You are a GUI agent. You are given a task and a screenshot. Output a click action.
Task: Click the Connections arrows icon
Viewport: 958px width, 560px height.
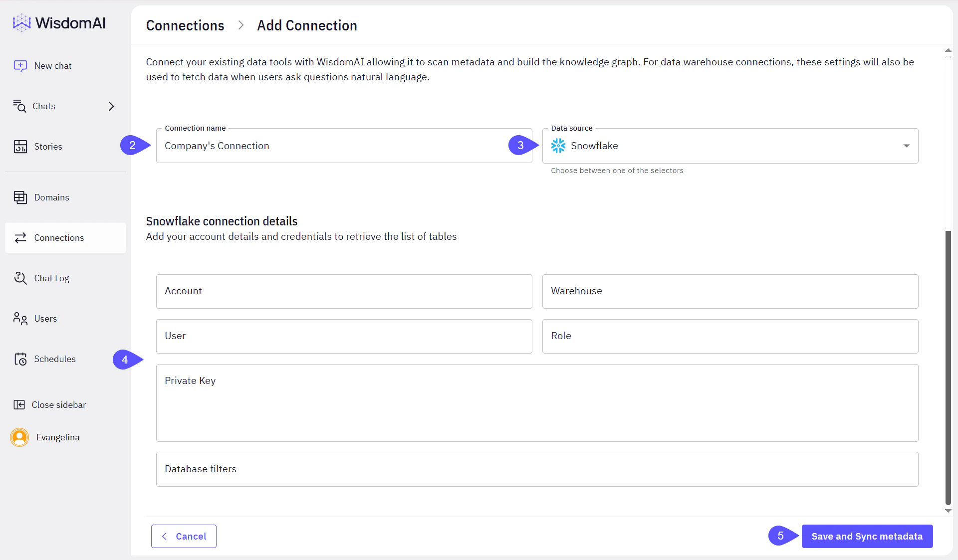20,238
